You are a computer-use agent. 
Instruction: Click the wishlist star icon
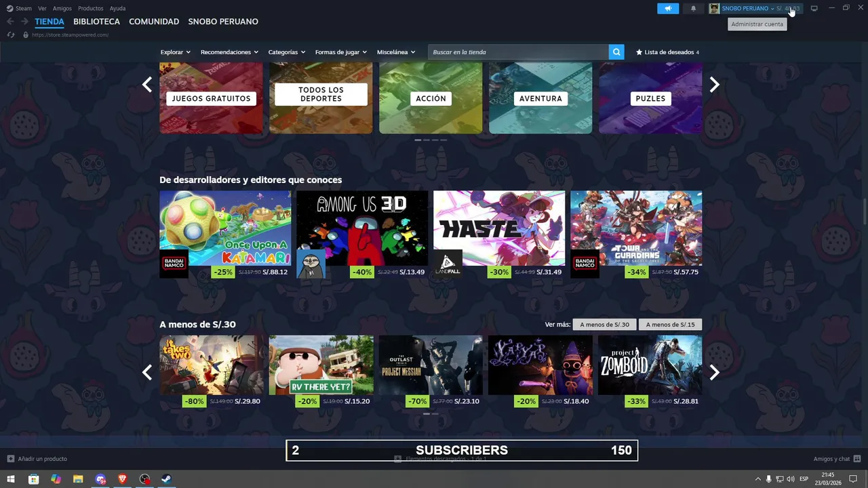(x=639, y=52)
